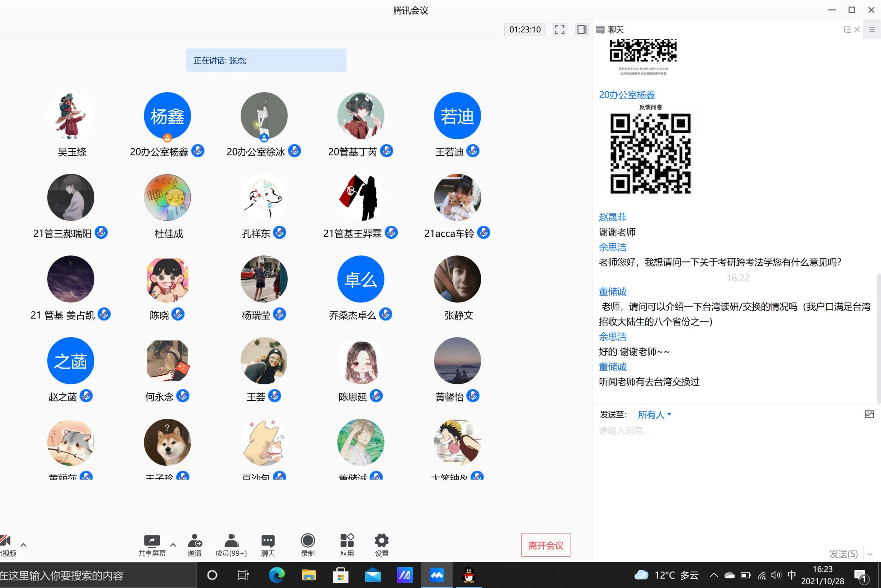Select participant avatar 吴玉绦
This screenshot has height=588, width=881.
coord(71,116)
